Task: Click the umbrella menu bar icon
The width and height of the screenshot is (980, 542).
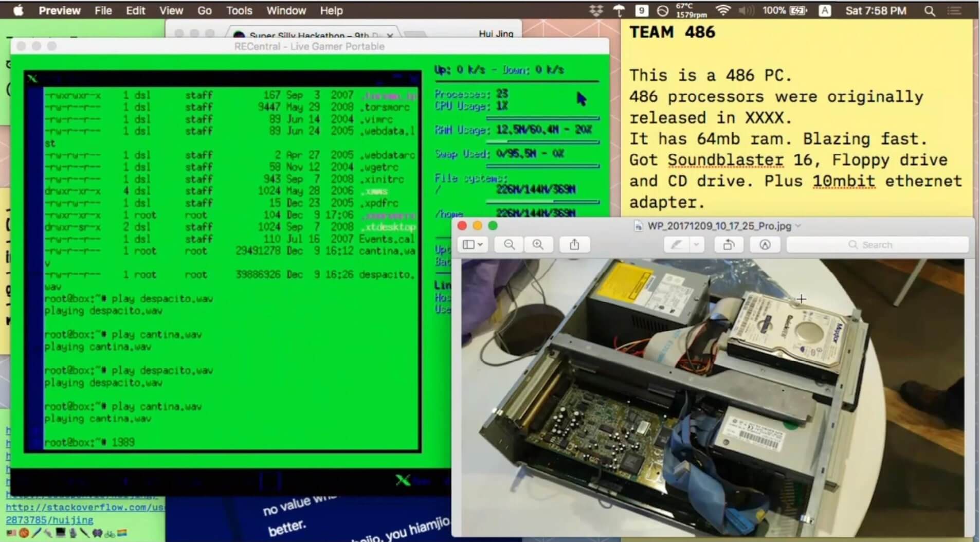Action: pos(619,10)
